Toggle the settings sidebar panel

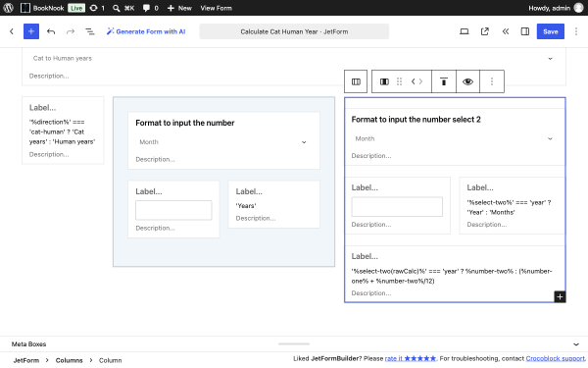[x=525, y=31]
